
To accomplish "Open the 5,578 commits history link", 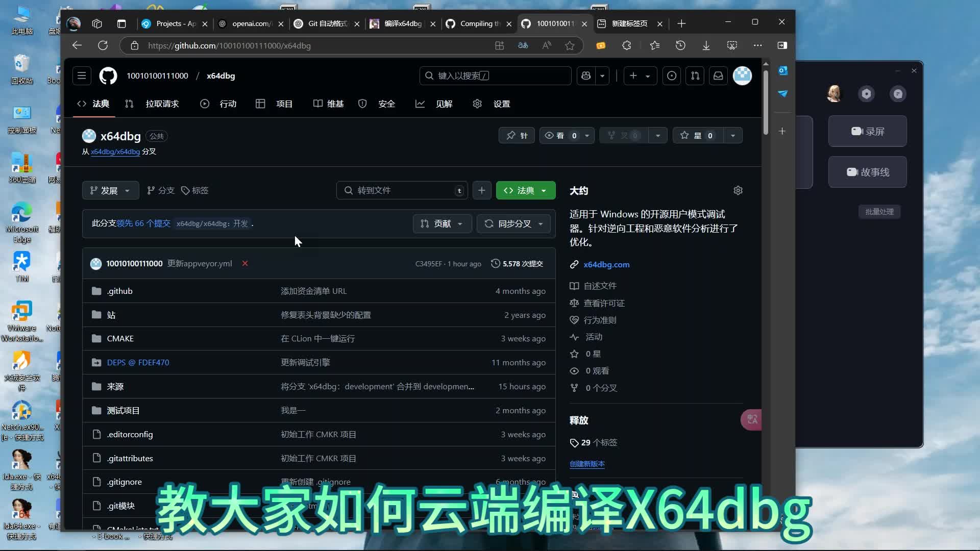I will [x=517, y=263].
